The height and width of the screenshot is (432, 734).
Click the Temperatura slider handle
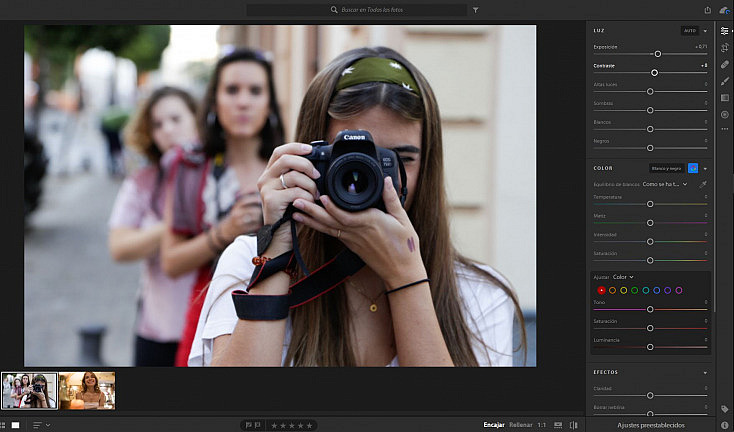coord(650,204)
